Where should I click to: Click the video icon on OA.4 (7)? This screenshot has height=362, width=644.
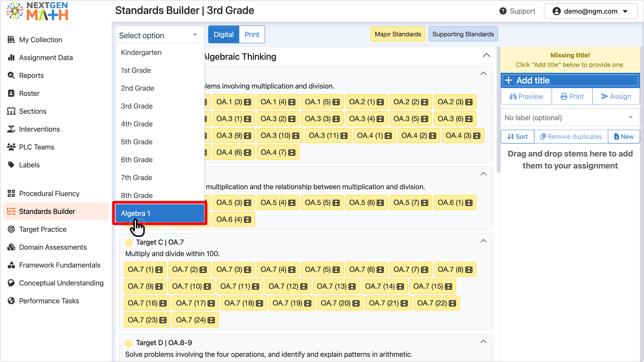pyautogui.click(x=292, y=152)
